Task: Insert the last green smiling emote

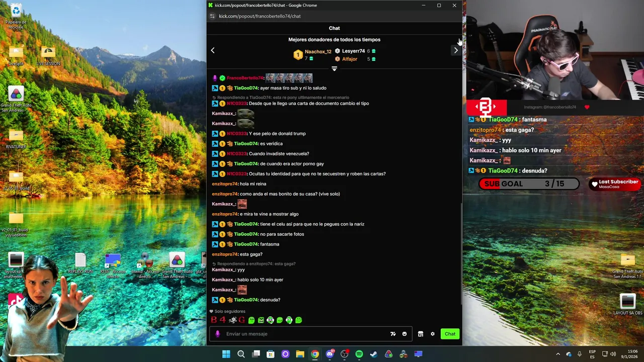Action: click(298, 320)
